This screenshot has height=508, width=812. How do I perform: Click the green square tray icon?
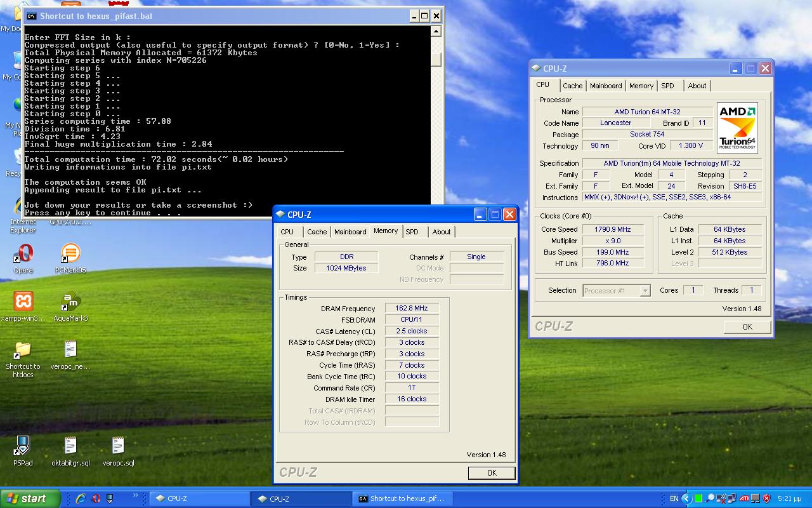click(x=700, y=498)
